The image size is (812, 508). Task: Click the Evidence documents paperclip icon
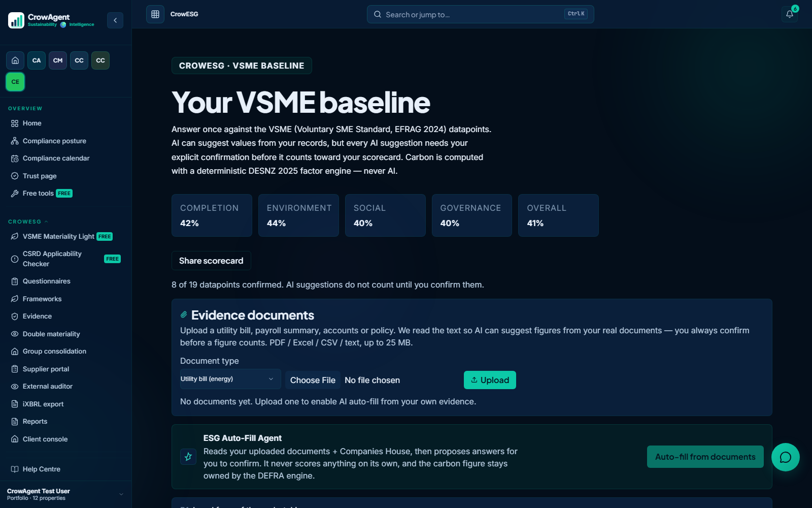[x=184, y=315]
